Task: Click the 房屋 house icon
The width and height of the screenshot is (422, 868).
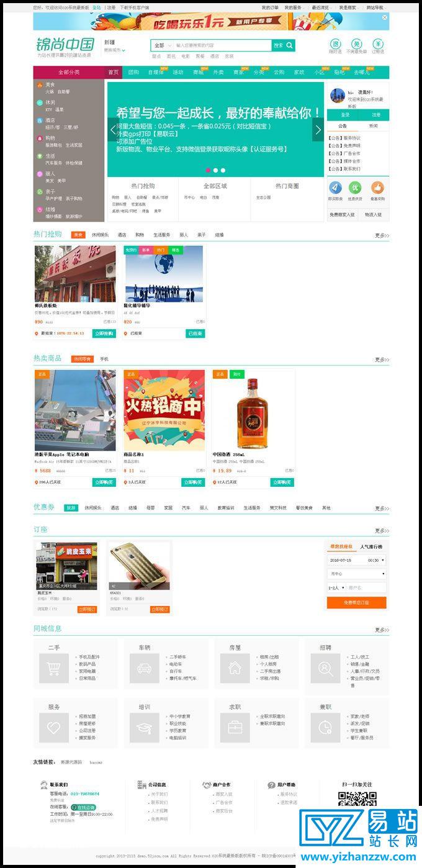Action: point(235,668)
